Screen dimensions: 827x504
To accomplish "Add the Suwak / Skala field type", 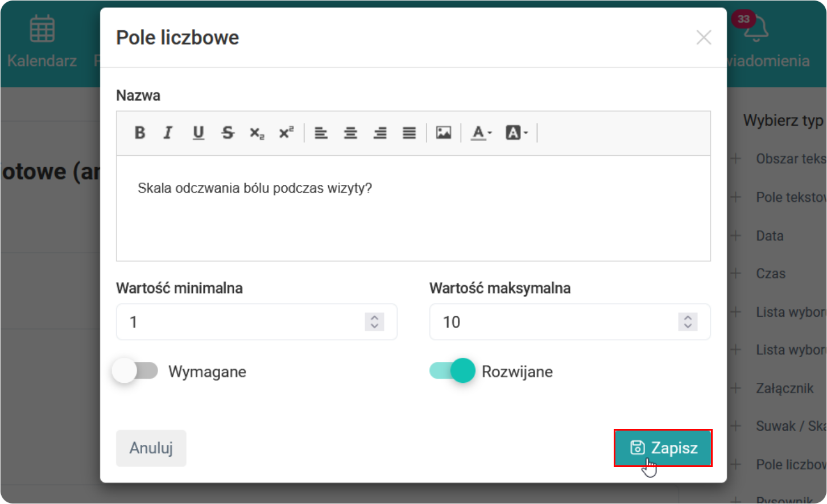I will click(x=778, y=426).
